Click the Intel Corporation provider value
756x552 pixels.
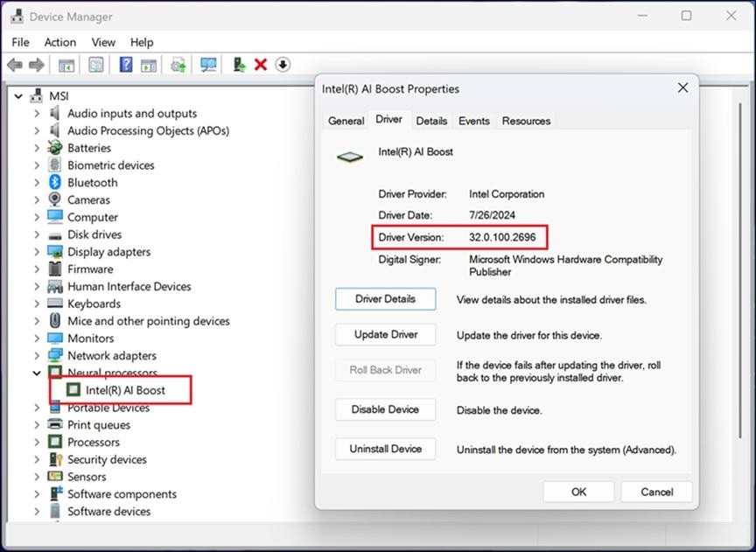pos(507,194)
